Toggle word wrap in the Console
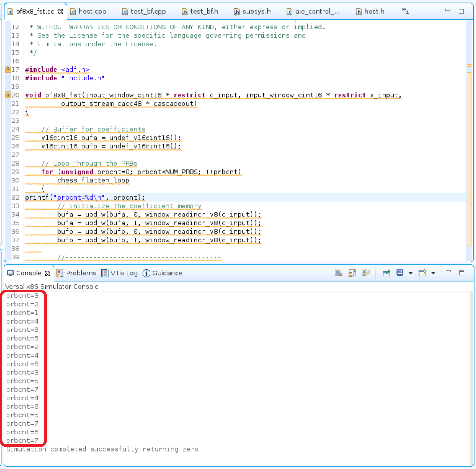 pyautogui.click(x=366, y=273)
